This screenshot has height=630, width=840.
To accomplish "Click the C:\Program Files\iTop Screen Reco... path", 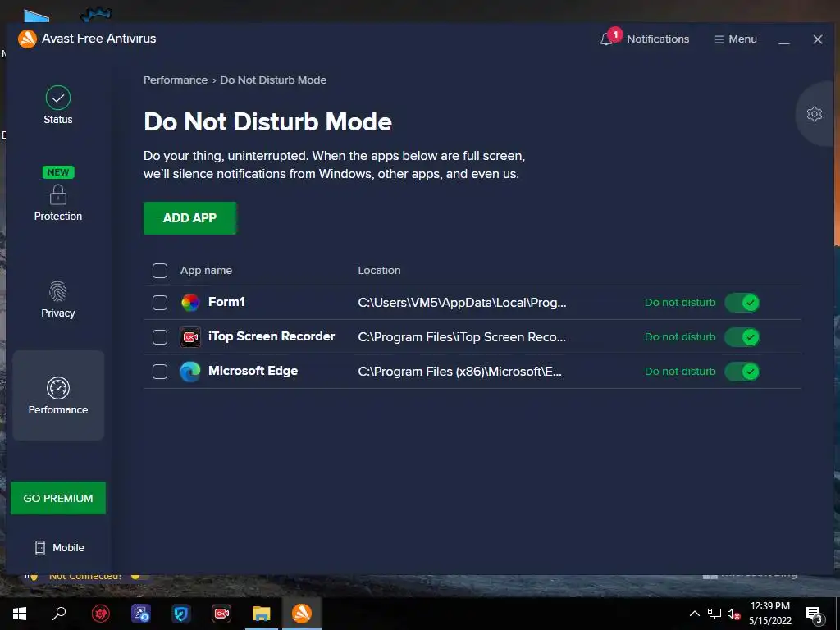I will (x=462, y=337).
